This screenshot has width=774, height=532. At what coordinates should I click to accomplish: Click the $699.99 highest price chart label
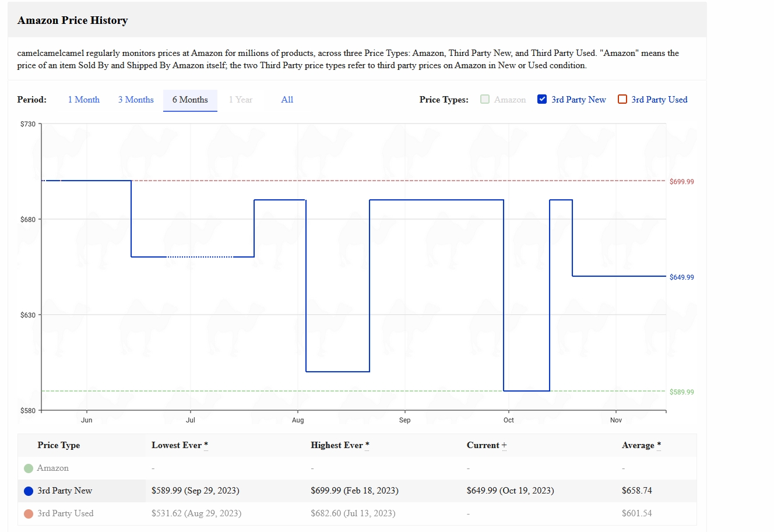(x=681, y=182)
